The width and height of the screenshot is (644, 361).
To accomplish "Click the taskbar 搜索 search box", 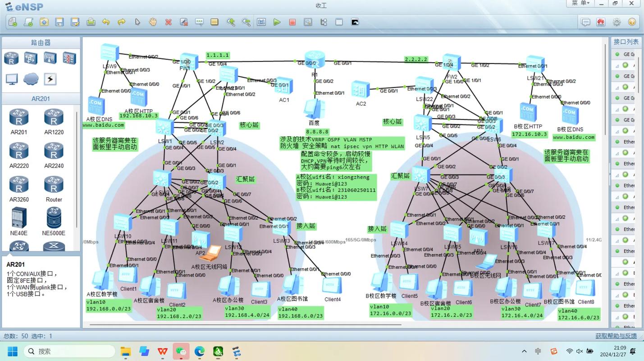I will [69, 351].
